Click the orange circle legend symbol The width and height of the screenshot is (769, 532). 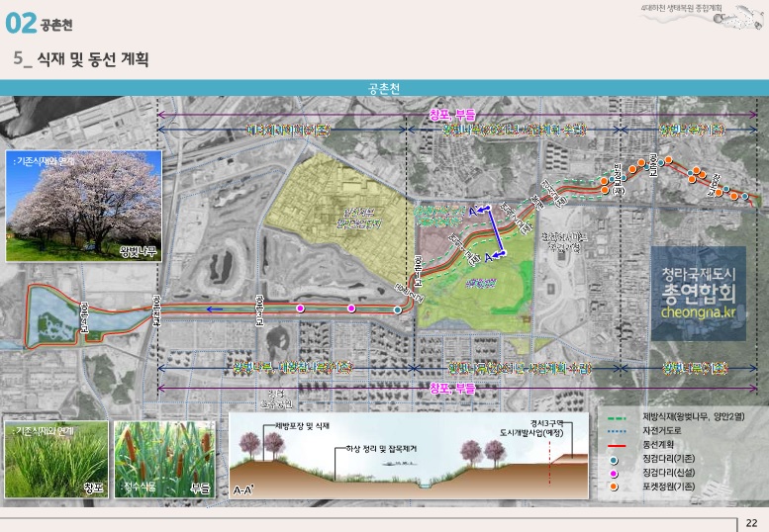pos(614,487)
